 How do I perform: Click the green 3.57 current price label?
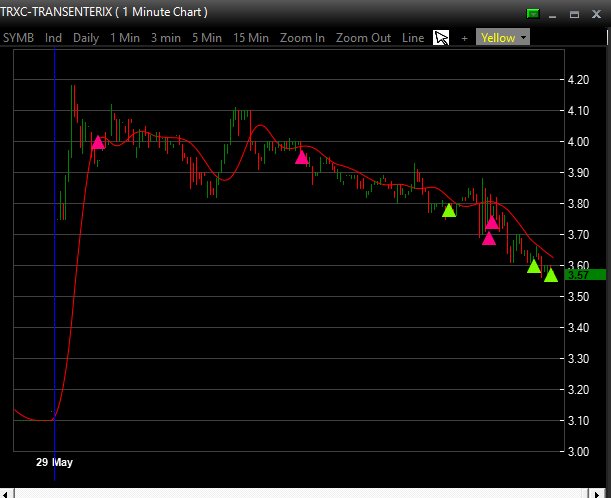[586, 275]
